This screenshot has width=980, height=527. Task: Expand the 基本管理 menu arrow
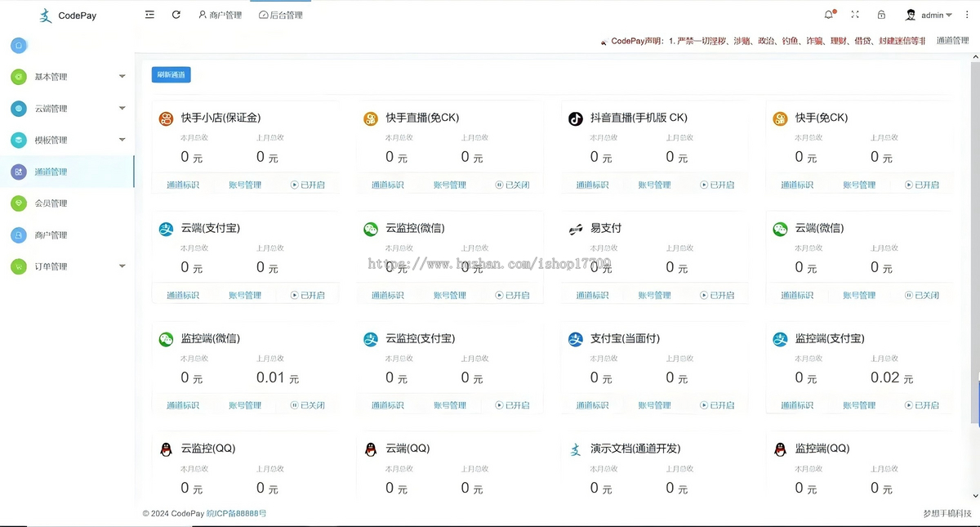pos(122,77)
